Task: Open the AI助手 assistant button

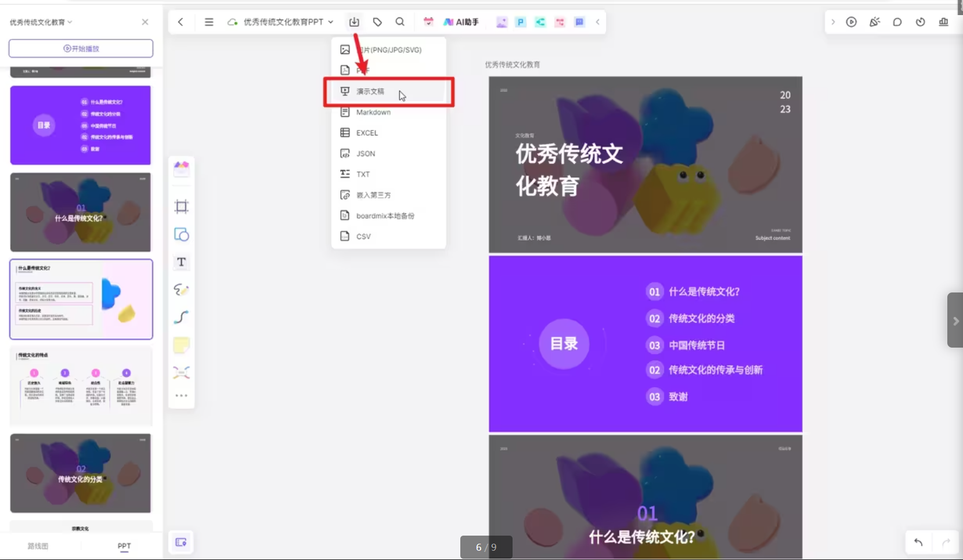Action: (461, 22)
